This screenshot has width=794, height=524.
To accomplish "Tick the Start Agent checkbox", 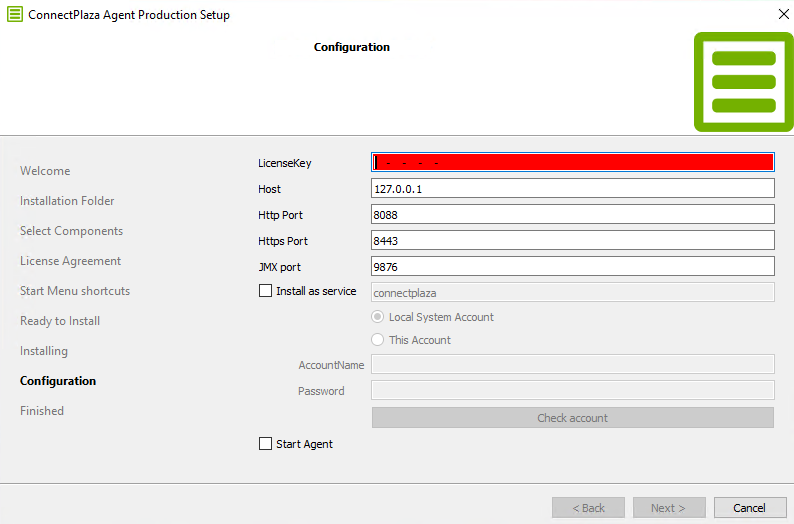I will [x=265, y=444].
